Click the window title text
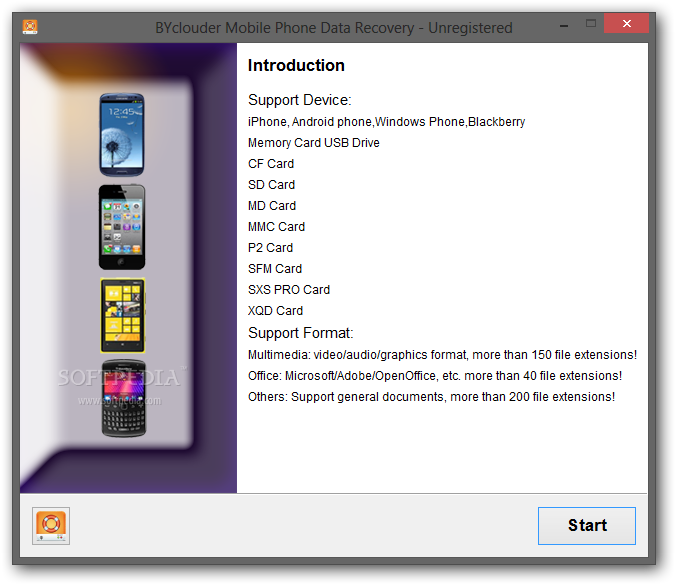Screen dimensions: 676x585 (334, 28)
